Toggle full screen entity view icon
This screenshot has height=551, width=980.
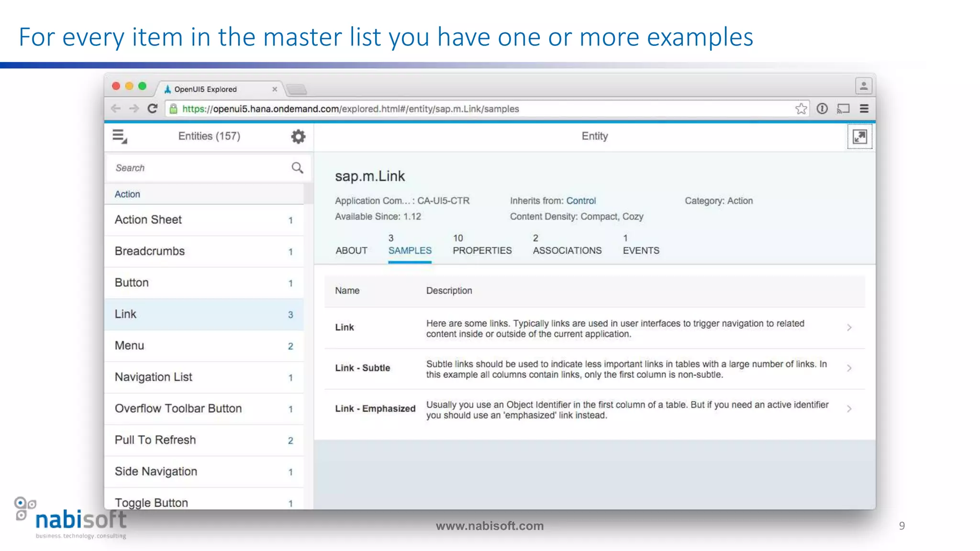tap(860, 137)
